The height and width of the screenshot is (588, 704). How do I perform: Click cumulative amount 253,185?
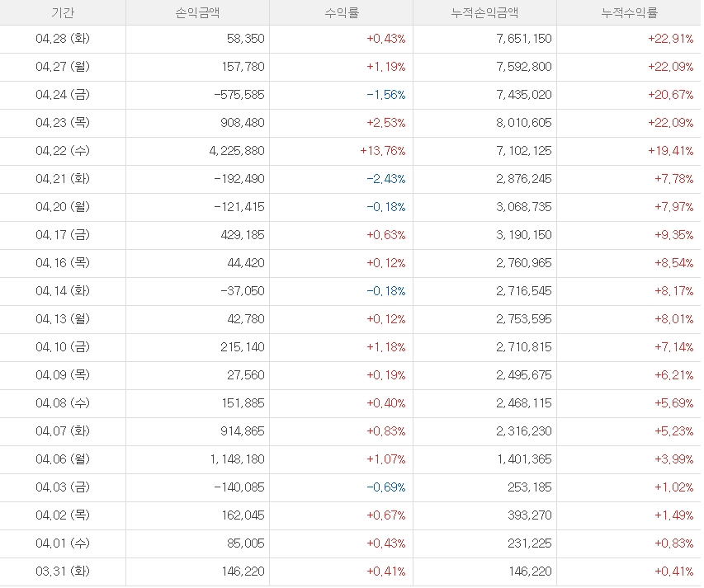pos(530,487)
